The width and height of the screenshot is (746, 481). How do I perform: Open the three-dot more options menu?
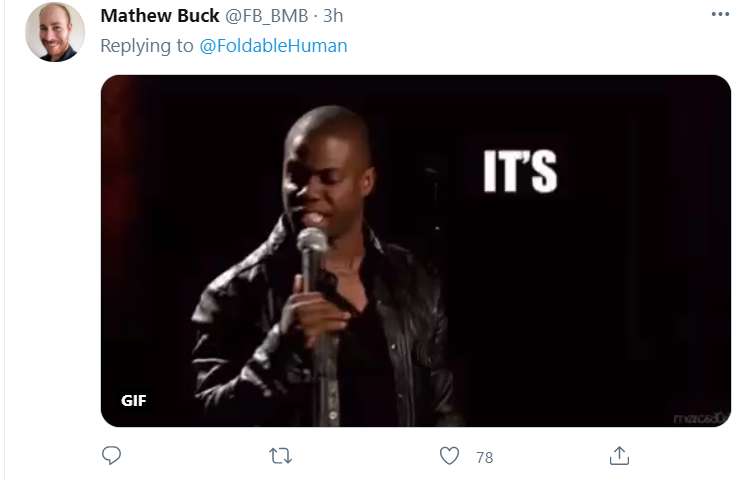coord(720,14)
